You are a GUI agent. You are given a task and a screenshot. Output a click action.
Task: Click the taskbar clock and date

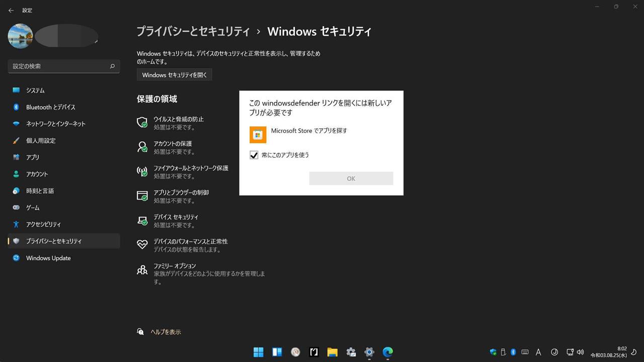[x=609, y=352]
